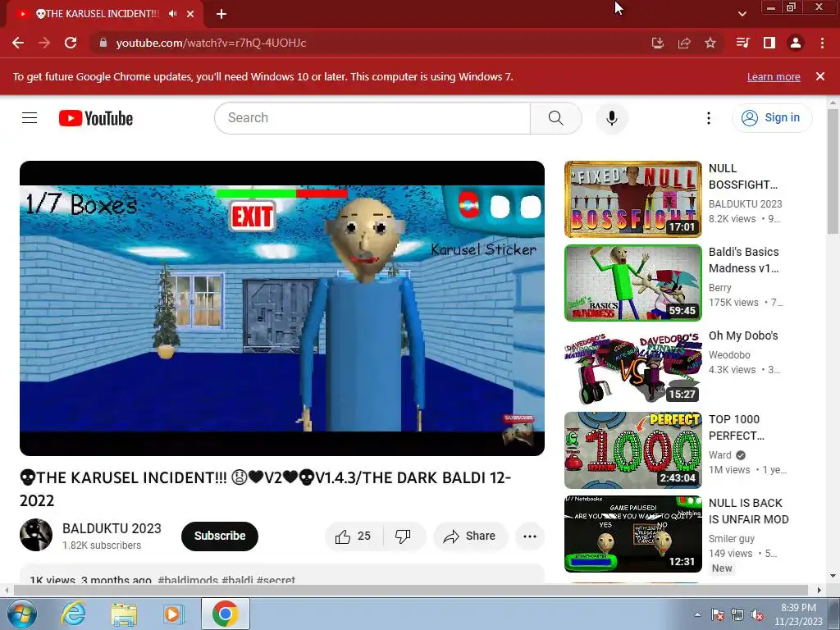This screenshot has height=630, width=840.
Task: View site security padlock information
Action: tap(103, 43)
